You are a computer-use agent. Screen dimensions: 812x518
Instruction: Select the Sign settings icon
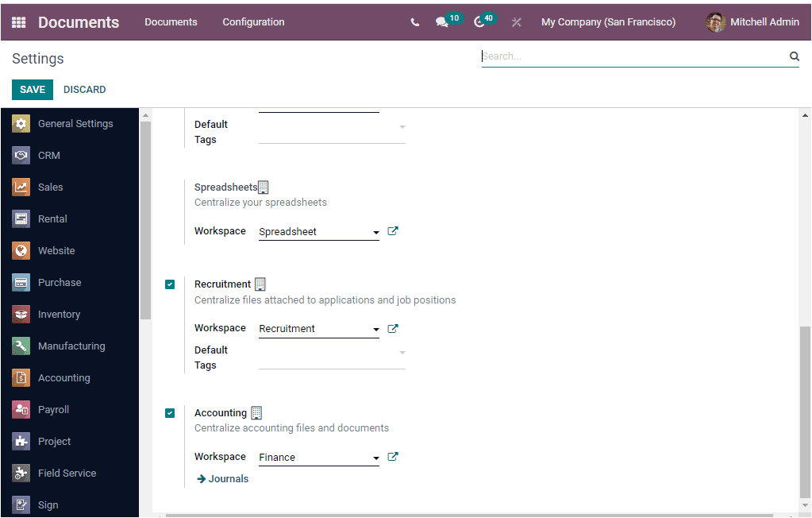21,504
